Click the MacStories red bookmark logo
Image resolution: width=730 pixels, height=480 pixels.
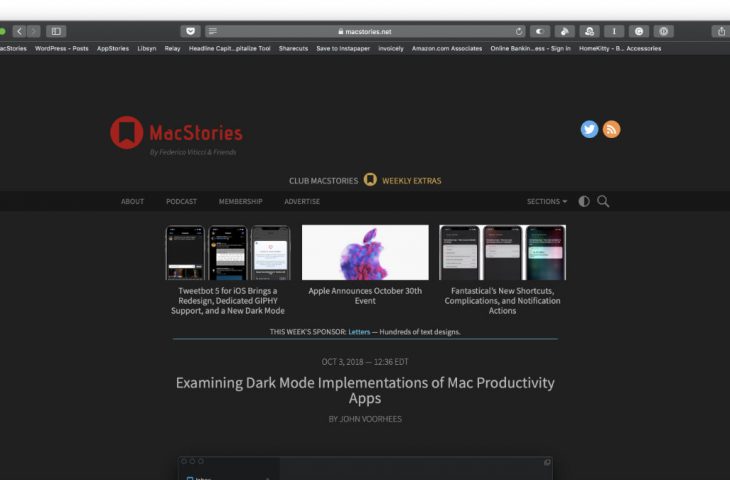tap(126, 133)
